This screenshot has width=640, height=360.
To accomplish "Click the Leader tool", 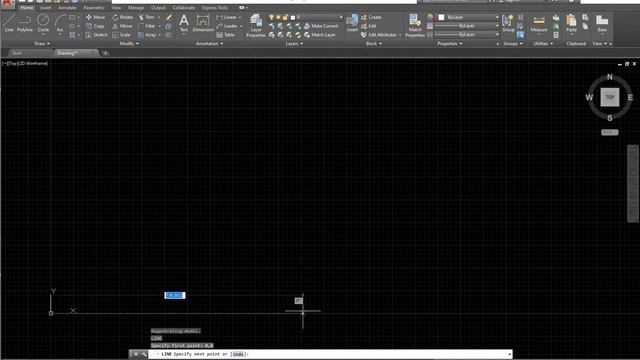I will tap(227, 26).
